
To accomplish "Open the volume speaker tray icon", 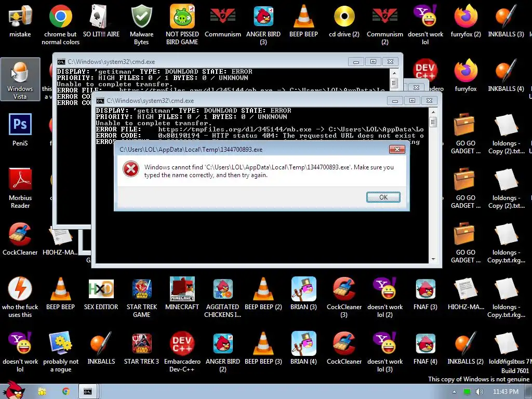I will point(479,392).
